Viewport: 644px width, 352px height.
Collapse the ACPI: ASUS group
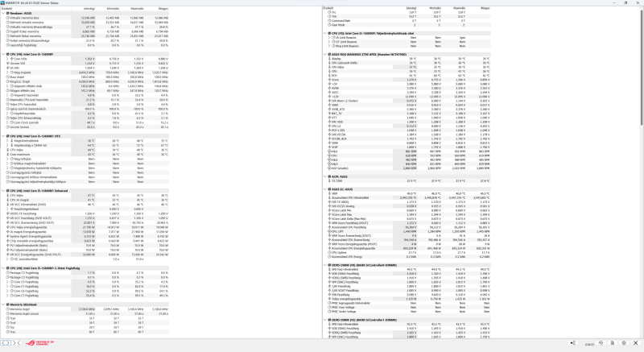[325, 176]
